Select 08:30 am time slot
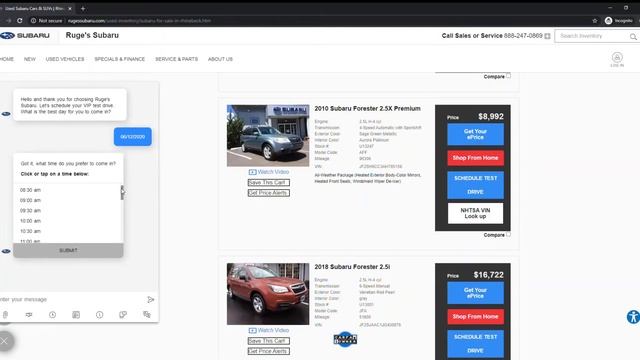The width and height of the screenshot is (640, 360). (30, 190)
